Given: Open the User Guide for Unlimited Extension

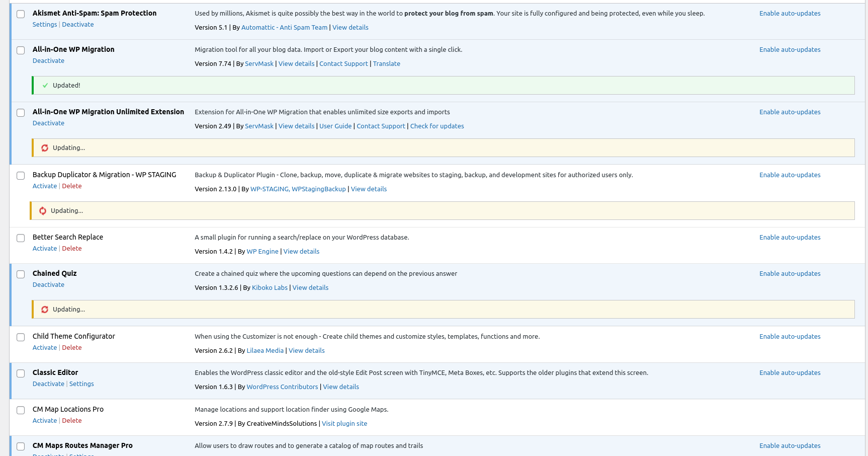Looking at the screenshot, I should point(335,126).
